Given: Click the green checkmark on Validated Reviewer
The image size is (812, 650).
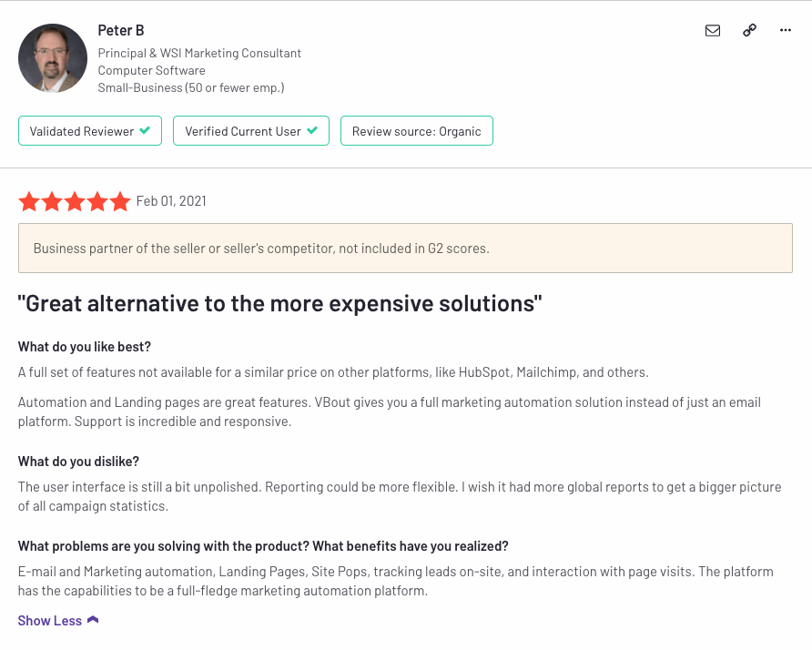Looking at the screenshot, I should (145, 130).
